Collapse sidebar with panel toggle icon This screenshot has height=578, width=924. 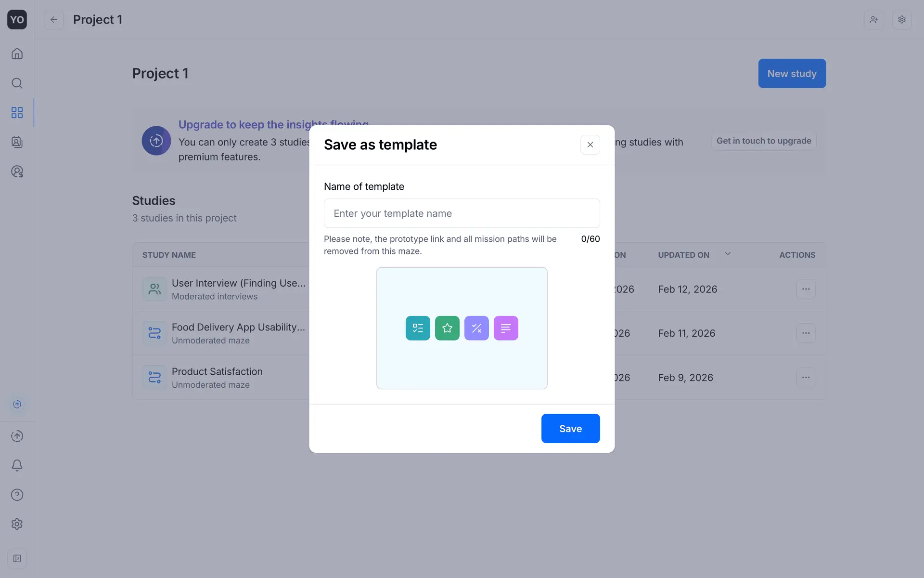coord(17,559)
